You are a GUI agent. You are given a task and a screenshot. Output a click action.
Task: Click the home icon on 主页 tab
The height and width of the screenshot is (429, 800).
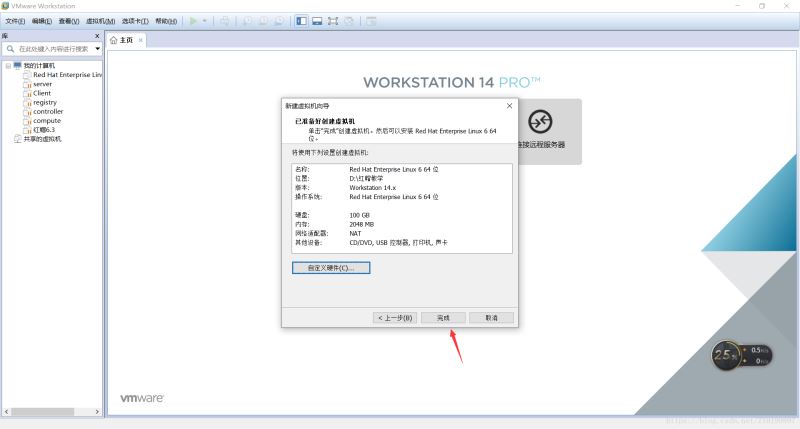click(x=114, y=40)
